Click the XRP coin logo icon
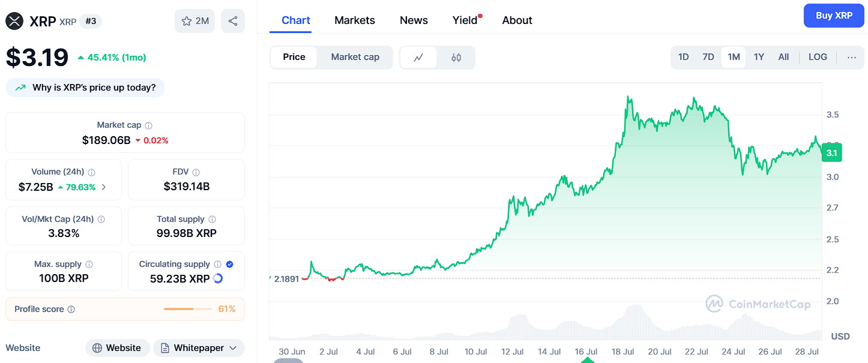The height and width of the screenshot is (363, 868). 15,22
